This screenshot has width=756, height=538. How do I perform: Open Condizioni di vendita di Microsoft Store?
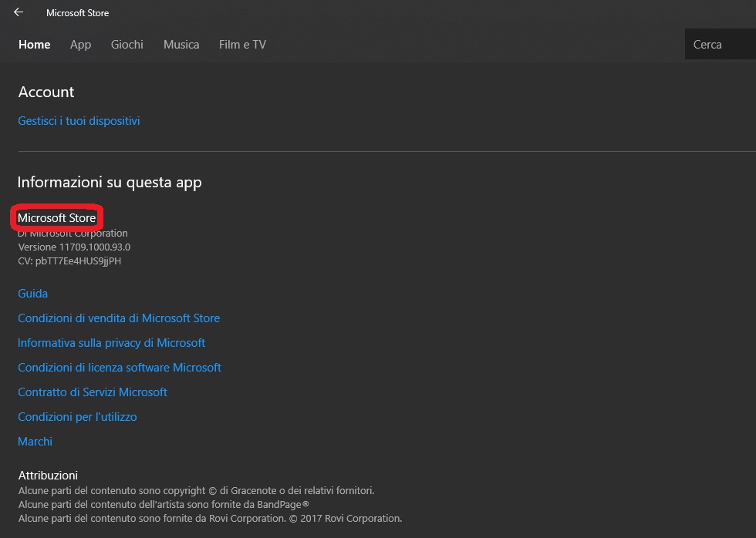point(119,318)
